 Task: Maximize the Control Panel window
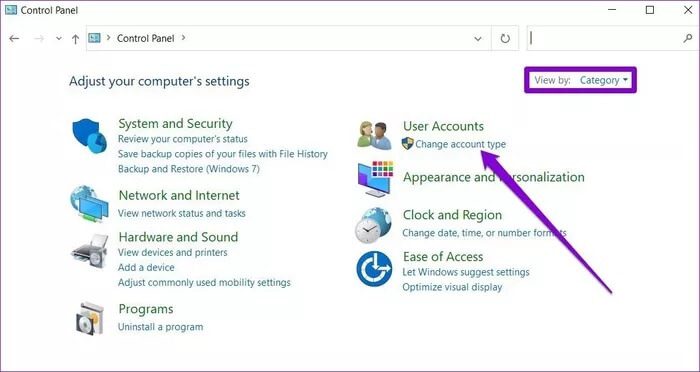[x=650, y=10]
